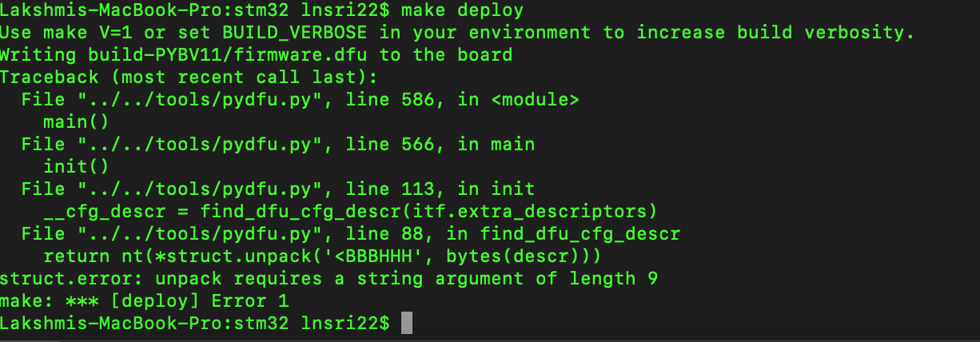980x342 pixels.
Task: Click the first 'Lakshmis-MacBook-Pro:stm32' prompt
Action: coord(144,11)
